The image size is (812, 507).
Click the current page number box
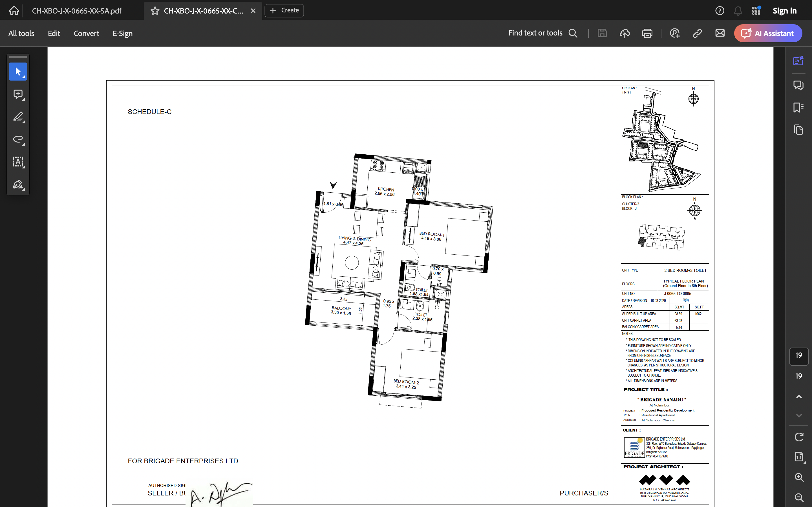pyautogui.click(x=798, y=355)
